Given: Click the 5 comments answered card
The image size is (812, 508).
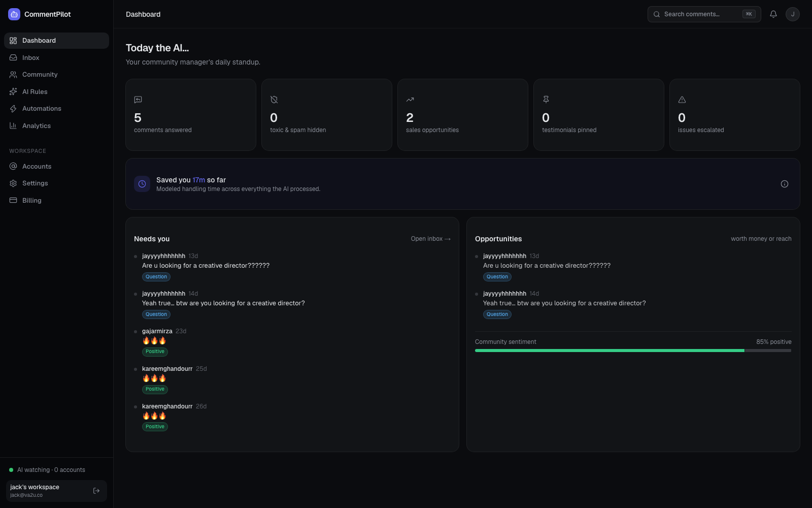Looking at the screenshot, I should tap(191, 115).
